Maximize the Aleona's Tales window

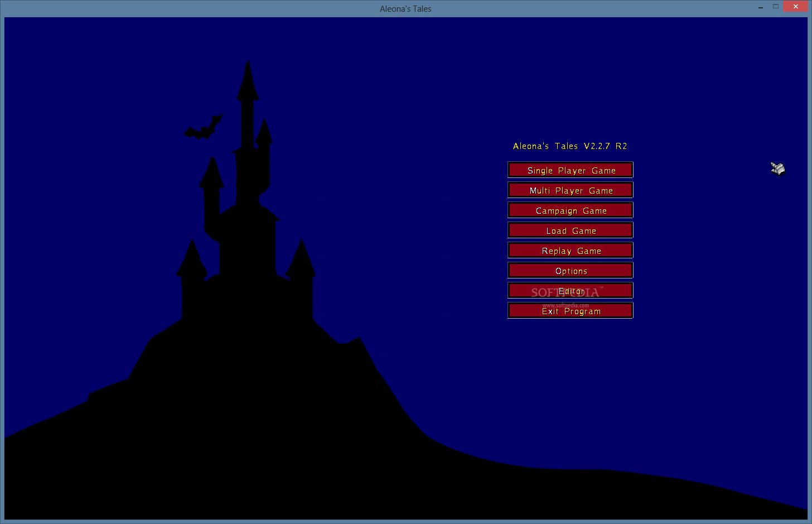point(775,7)
